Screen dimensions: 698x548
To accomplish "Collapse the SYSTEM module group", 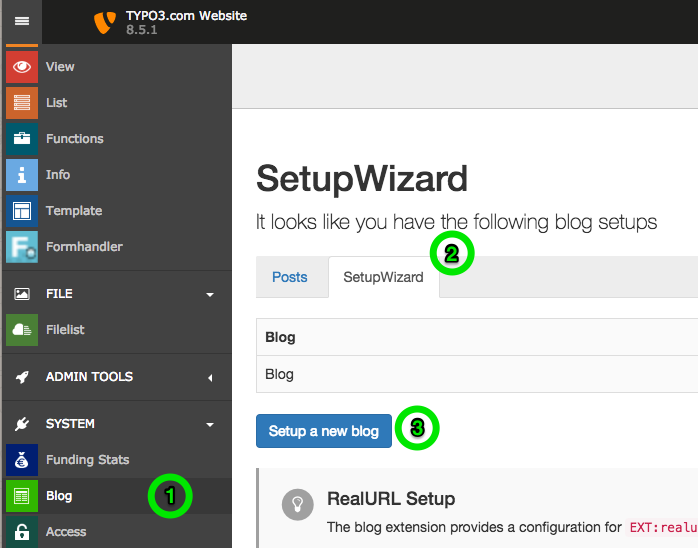I will coord(209,424).
